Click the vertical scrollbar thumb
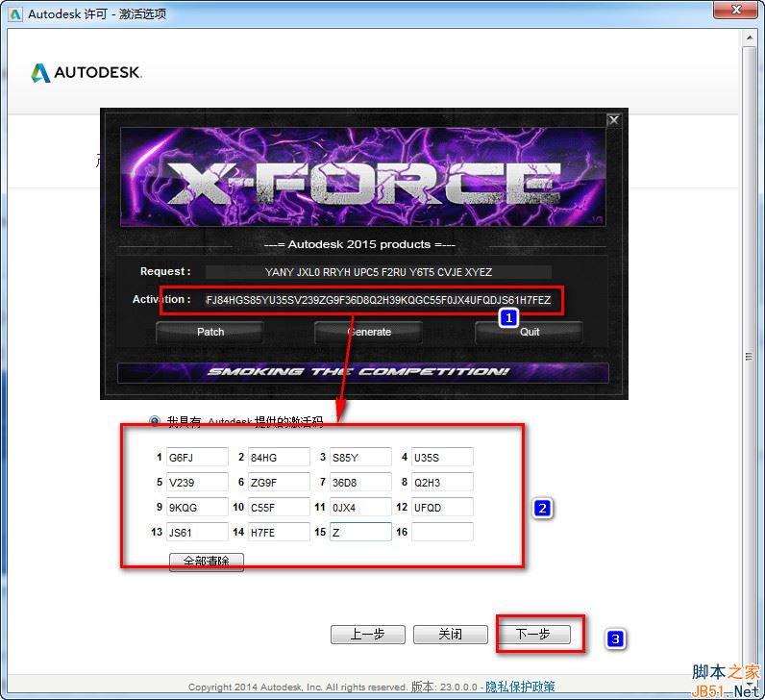The height and width of the screenshot is (700, 765). tap(749, 356)
